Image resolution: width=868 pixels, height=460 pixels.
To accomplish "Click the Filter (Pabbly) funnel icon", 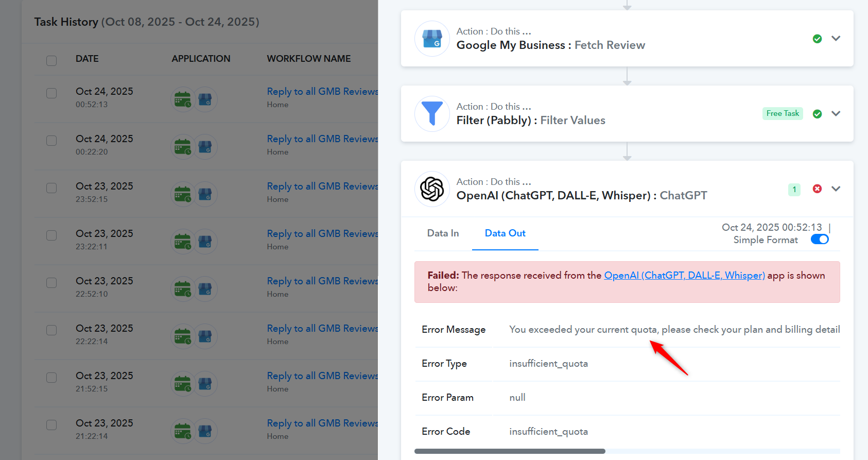I will pyautogui.click(x=432, y=114).
